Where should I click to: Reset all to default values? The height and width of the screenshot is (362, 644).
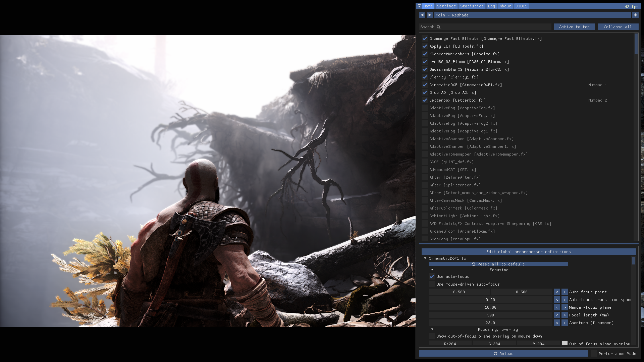(x=498, y=264)
